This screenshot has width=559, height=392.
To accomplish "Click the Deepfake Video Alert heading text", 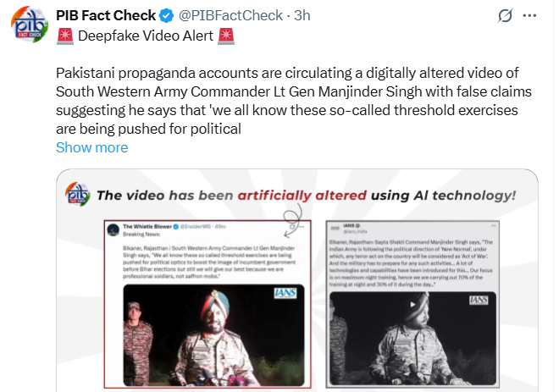I will pyautogui.click(x=144, y=36).
